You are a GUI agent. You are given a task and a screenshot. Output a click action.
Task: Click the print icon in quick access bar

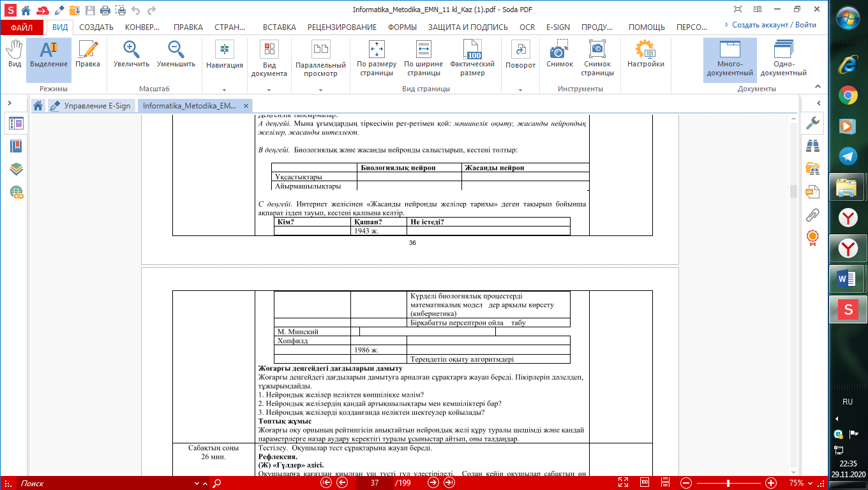tap(105, 11)
